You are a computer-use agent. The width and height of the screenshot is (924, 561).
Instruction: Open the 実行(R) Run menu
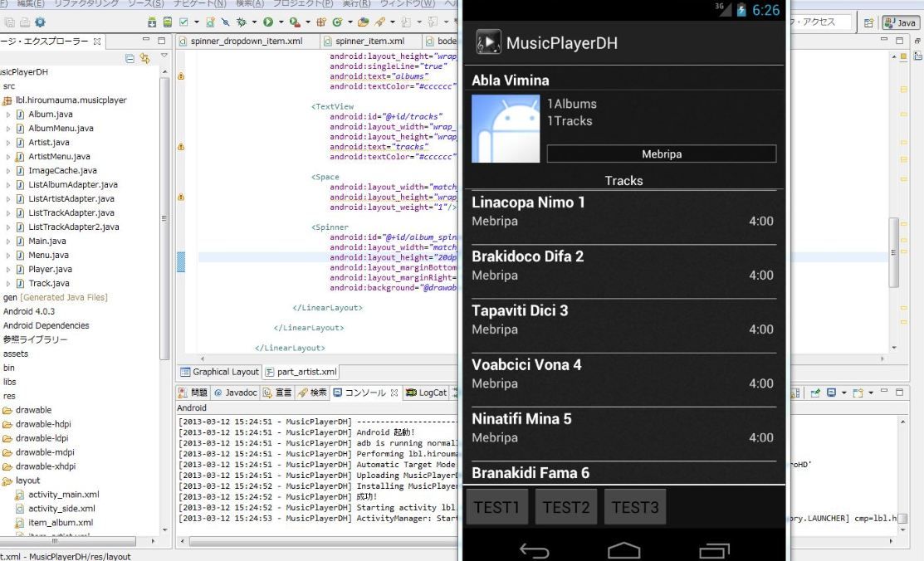pyautogui.click(x=356, y=3)
